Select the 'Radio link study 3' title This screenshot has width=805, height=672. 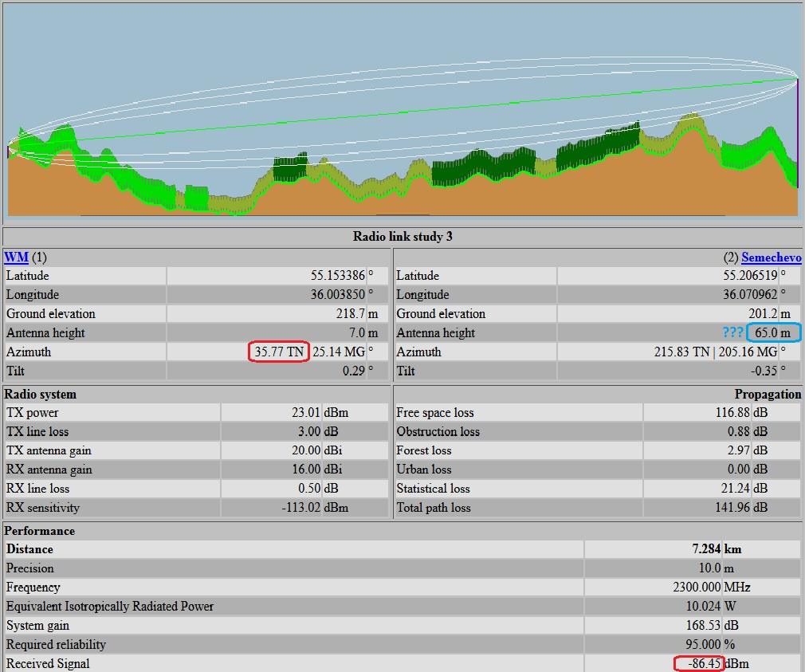coord(402,236)
